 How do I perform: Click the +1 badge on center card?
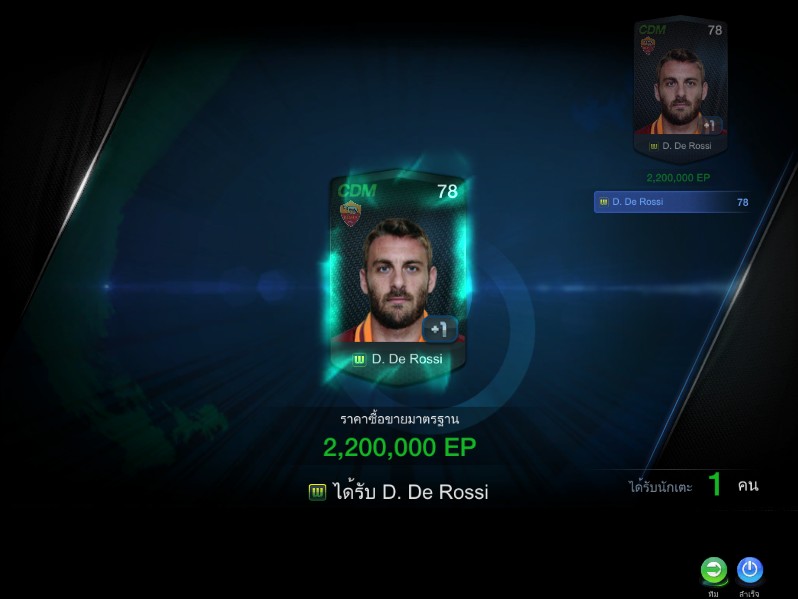click(439, 329)
